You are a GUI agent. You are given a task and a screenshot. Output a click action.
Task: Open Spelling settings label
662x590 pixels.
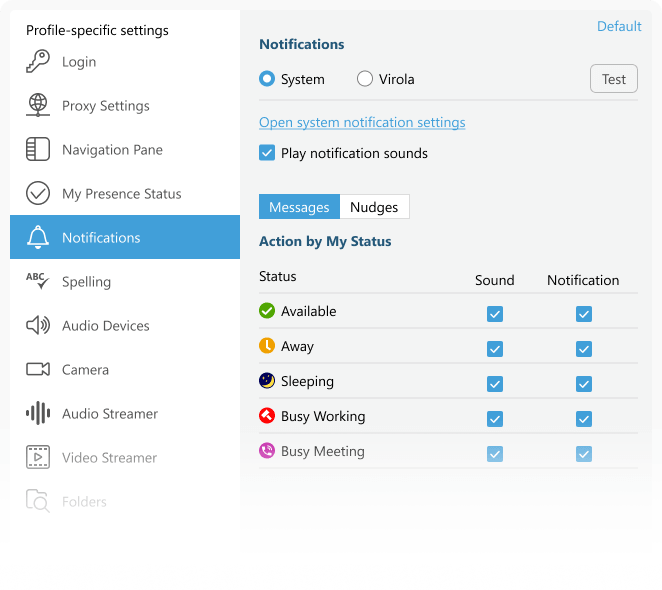tap(87, 282)
